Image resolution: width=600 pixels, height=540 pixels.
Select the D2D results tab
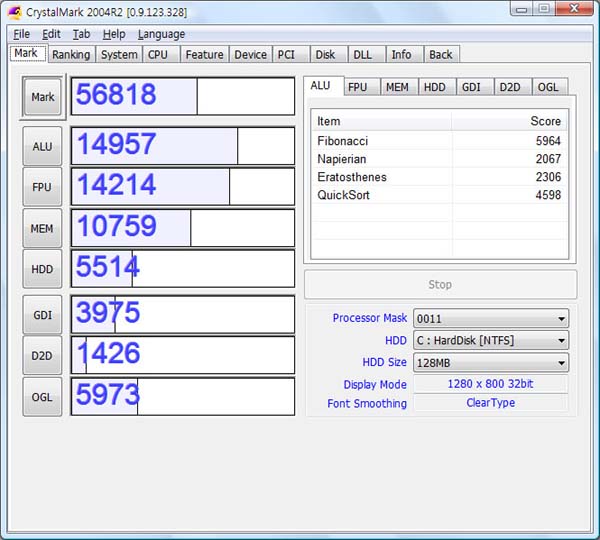513,87
